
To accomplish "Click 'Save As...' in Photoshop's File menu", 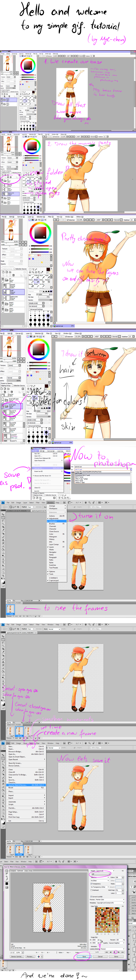I will (26, 780).
